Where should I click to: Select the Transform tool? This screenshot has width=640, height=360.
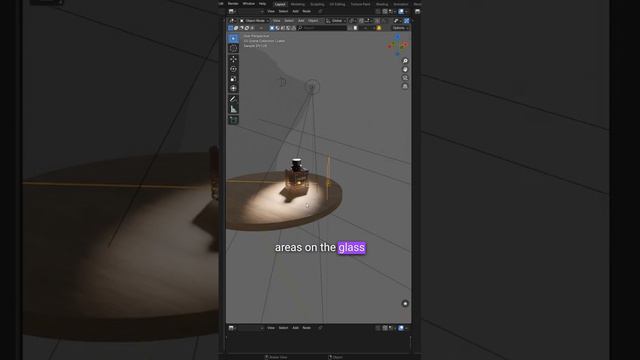tap(233, 88)
